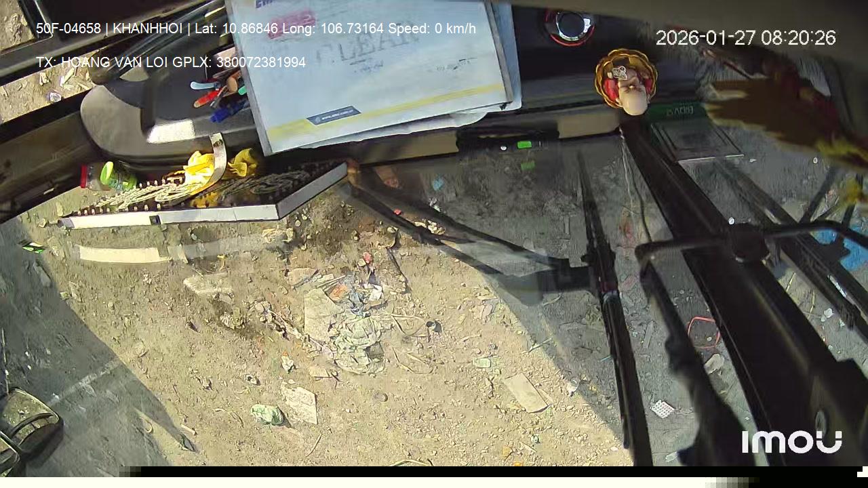Click the bobblehead figurine on the dashboard
Viewport: 868px width, 488px height.
[x=627, y=81]
